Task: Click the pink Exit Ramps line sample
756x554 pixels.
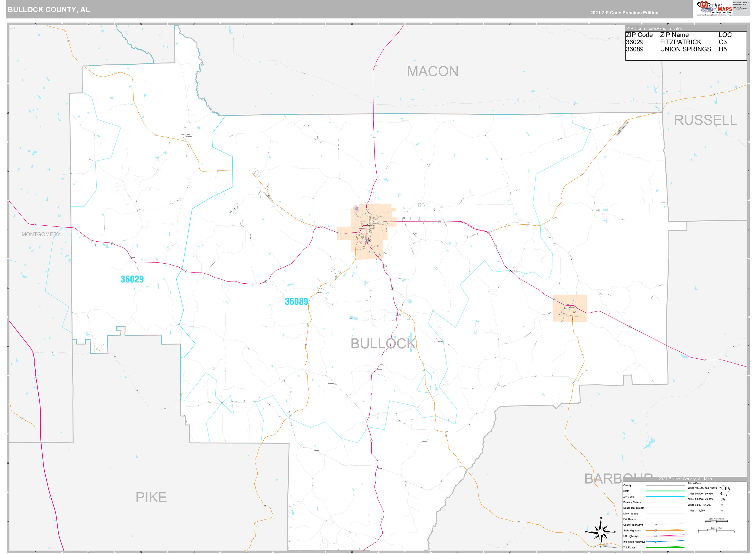Action: click(665, 519)
